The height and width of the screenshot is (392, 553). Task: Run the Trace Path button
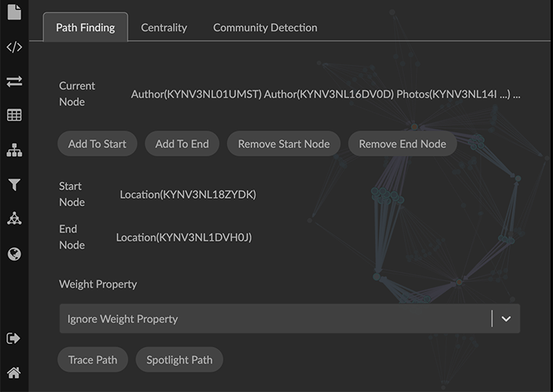[93, 360]
